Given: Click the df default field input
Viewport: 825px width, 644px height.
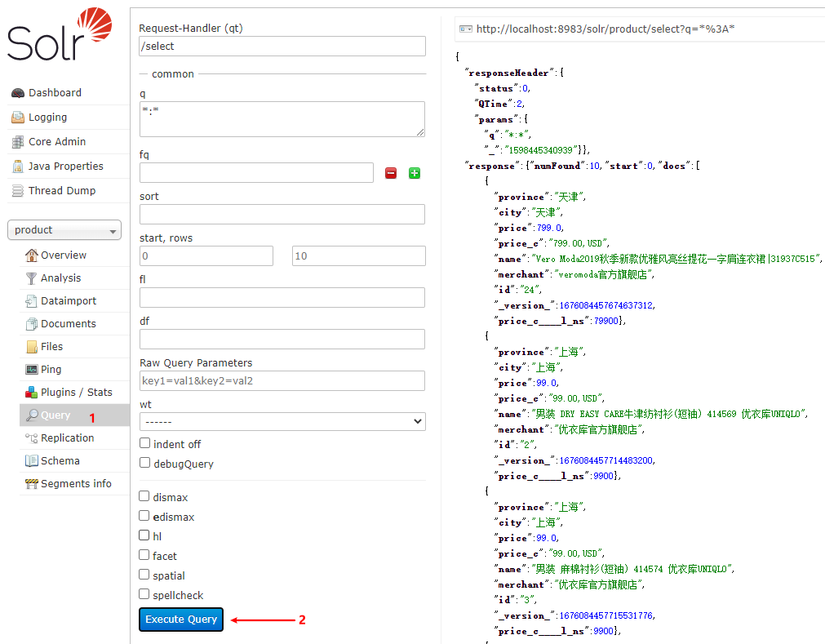Looking at the screenshot, I should 282,339.
